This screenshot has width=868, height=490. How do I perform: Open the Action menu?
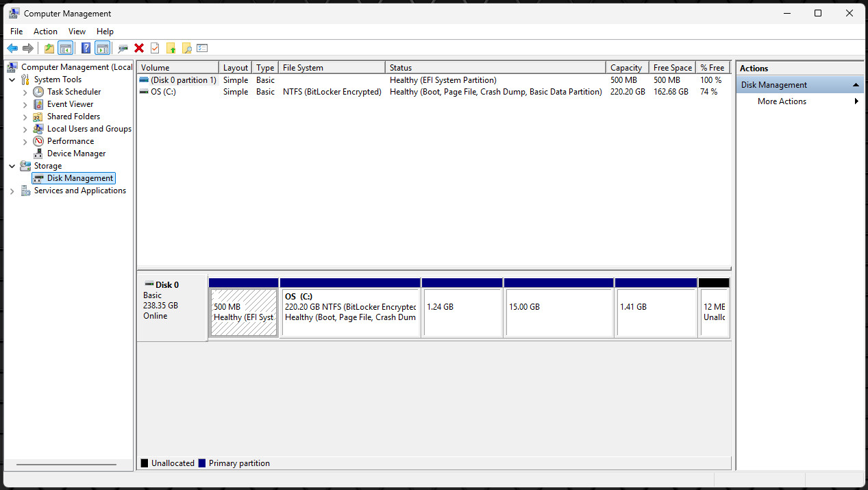[x=46, y=32]
